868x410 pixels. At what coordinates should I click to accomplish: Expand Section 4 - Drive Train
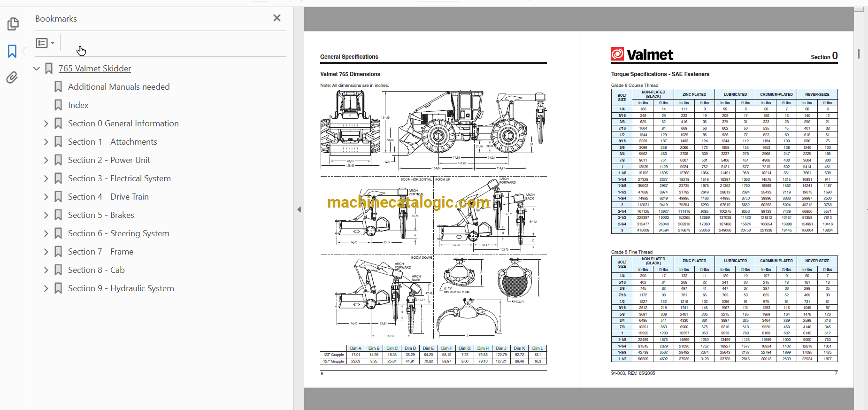click(x=46, y=197)
